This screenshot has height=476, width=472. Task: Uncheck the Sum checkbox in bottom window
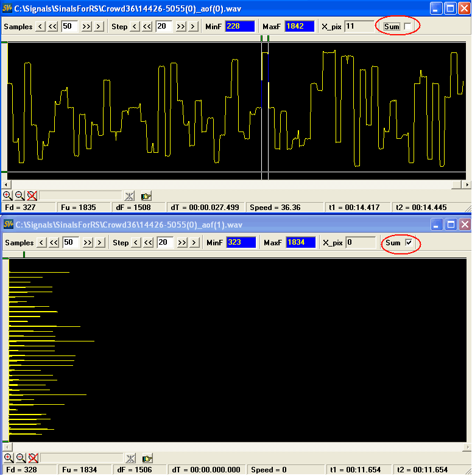pyautogui.click(x=408, y=243)
